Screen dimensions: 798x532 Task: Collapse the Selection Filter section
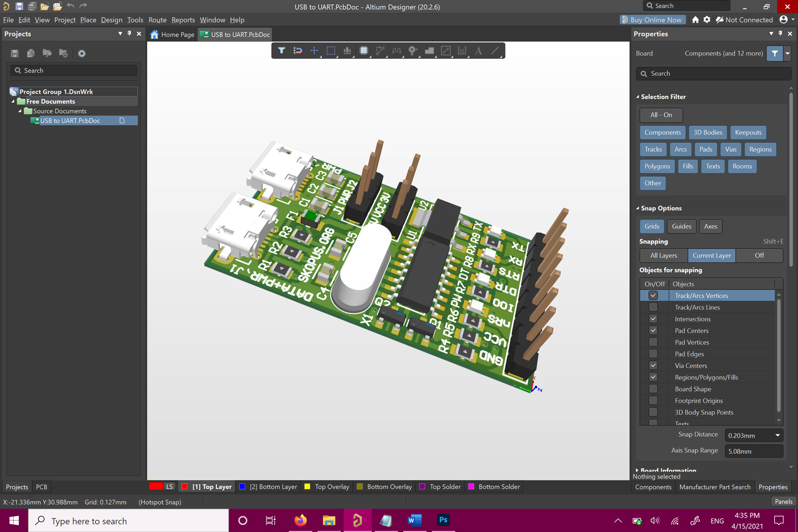point(638,97)
